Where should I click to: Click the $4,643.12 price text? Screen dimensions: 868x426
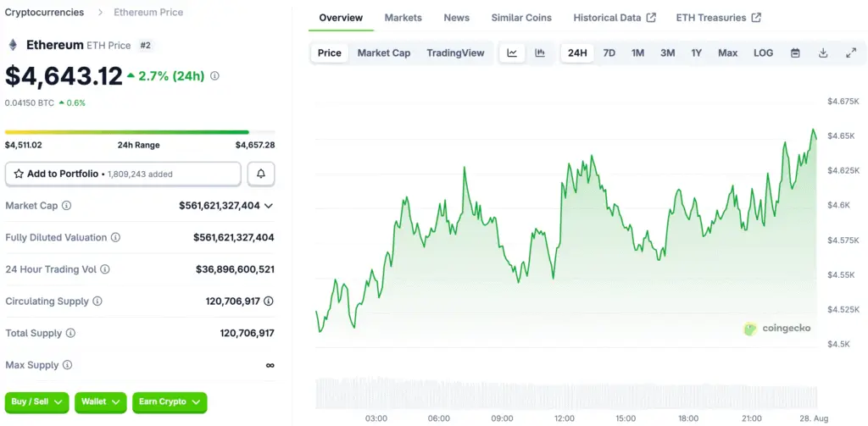pos(64,75)
